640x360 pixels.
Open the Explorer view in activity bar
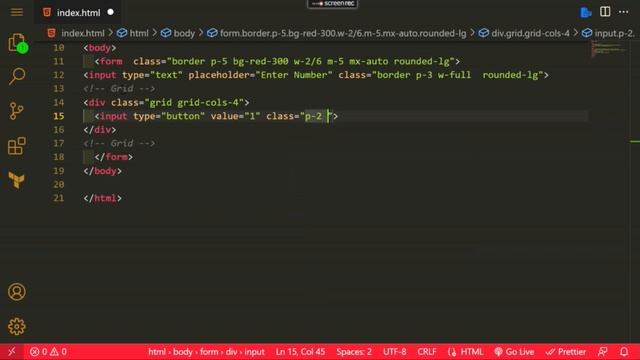click(17, 42)
